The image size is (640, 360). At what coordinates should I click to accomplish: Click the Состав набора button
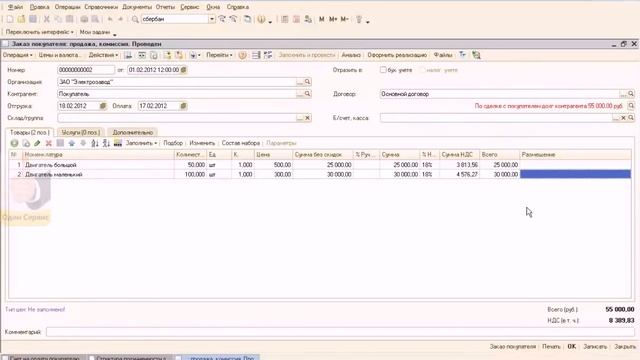[x=241, y=143]
